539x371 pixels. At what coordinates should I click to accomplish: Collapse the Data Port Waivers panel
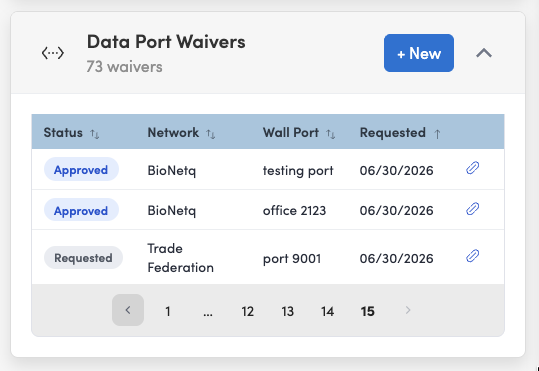point(484,53)
